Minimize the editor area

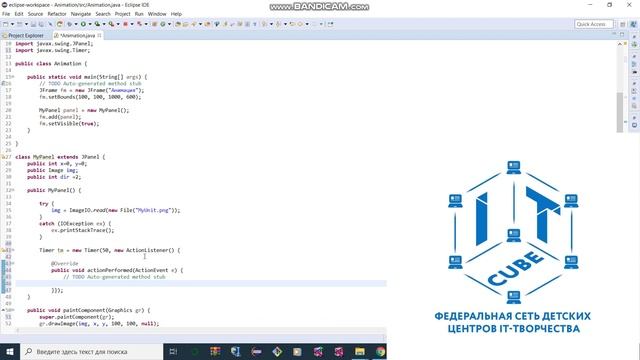point(614,34)
